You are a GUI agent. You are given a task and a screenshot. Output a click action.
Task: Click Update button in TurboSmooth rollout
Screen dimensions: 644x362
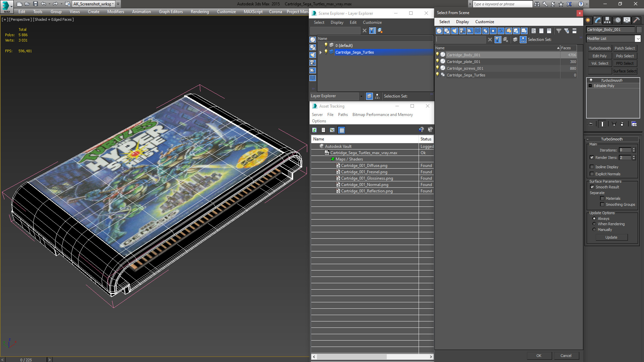point(611,237)
